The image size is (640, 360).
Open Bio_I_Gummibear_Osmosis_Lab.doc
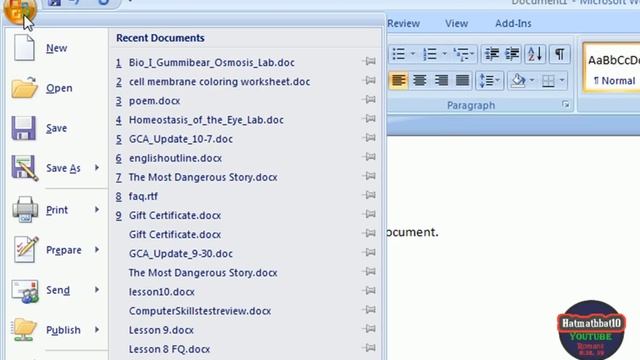[211, 63]
